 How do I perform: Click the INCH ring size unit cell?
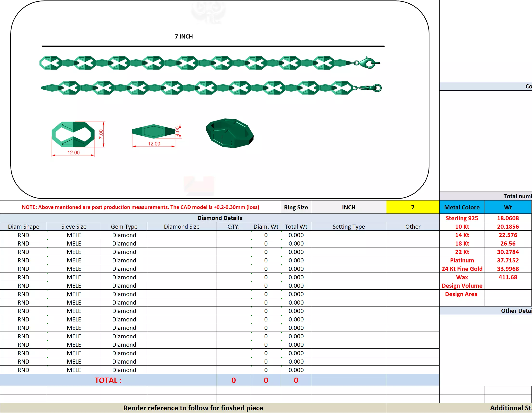pyautogui.click(x=348, y=207)
